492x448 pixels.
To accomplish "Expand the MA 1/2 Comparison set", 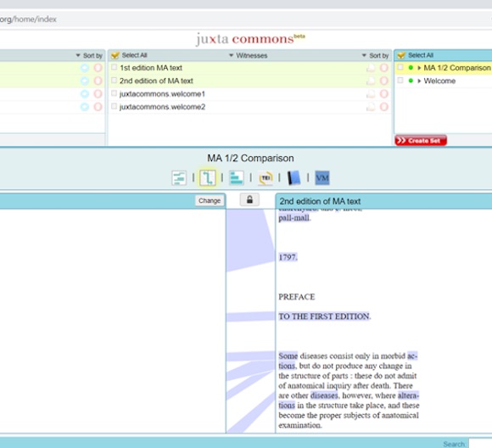I will pos(419,68).
